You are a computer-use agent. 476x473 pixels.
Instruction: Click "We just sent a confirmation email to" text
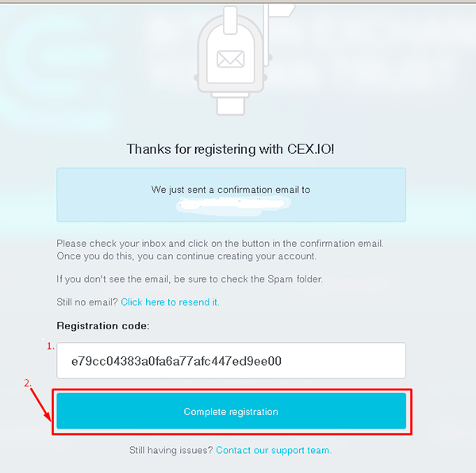point(231,190)
